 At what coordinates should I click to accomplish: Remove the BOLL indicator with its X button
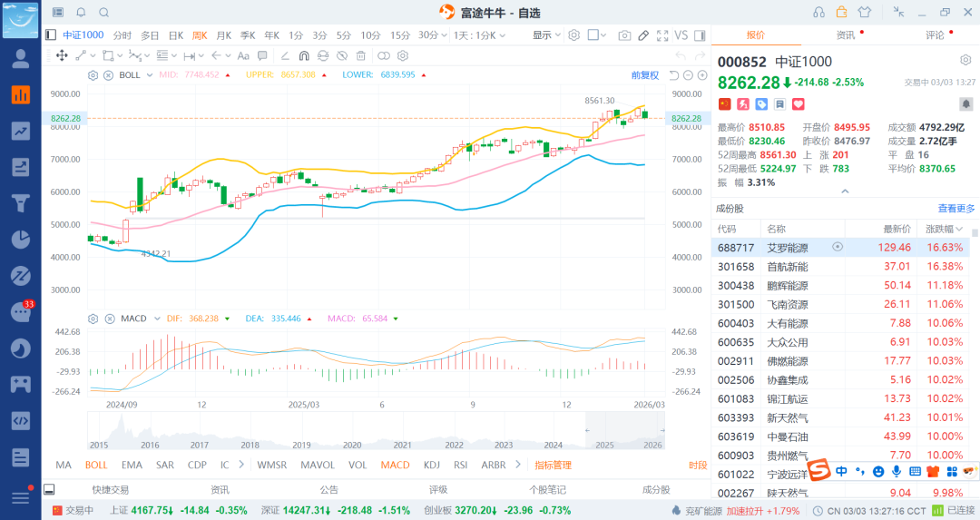(107, 74)
